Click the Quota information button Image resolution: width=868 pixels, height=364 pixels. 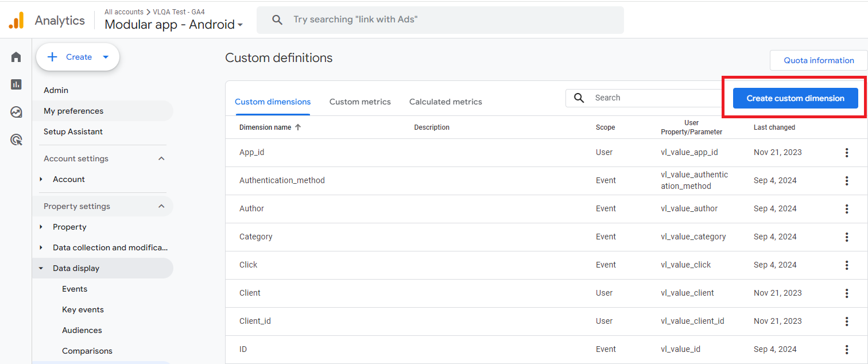point(819,60)
